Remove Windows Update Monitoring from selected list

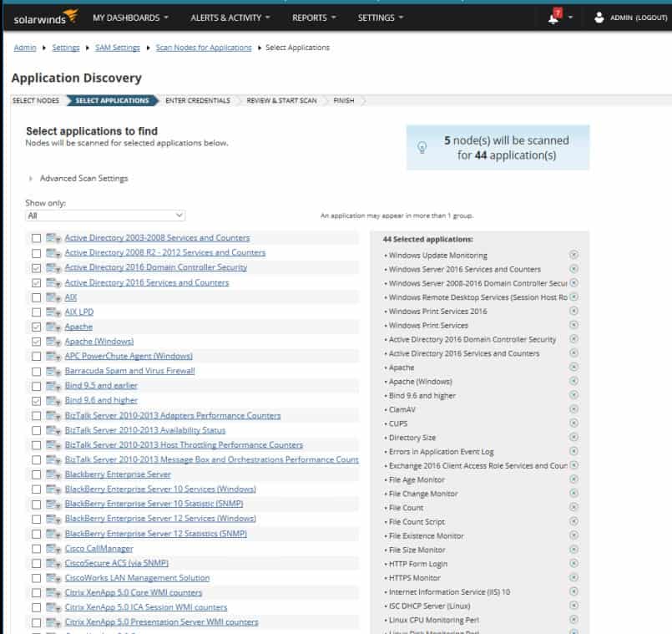(x=573, y=255)
